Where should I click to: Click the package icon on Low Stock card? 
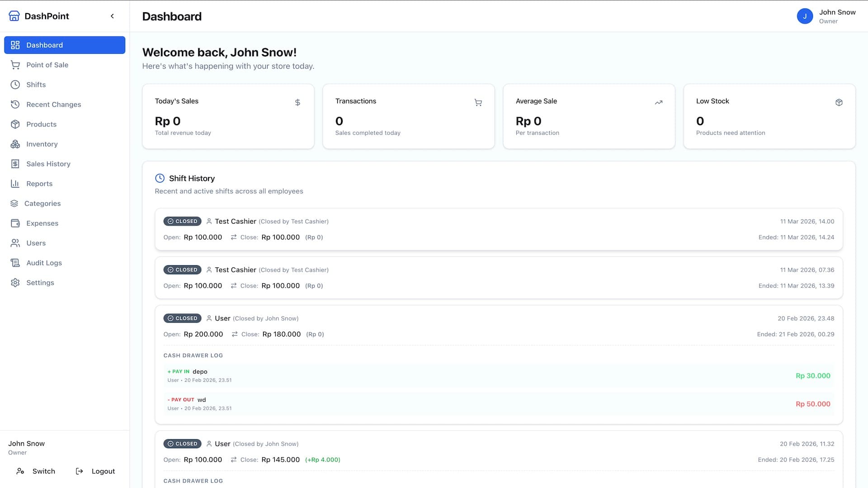[x=839, y=103]
